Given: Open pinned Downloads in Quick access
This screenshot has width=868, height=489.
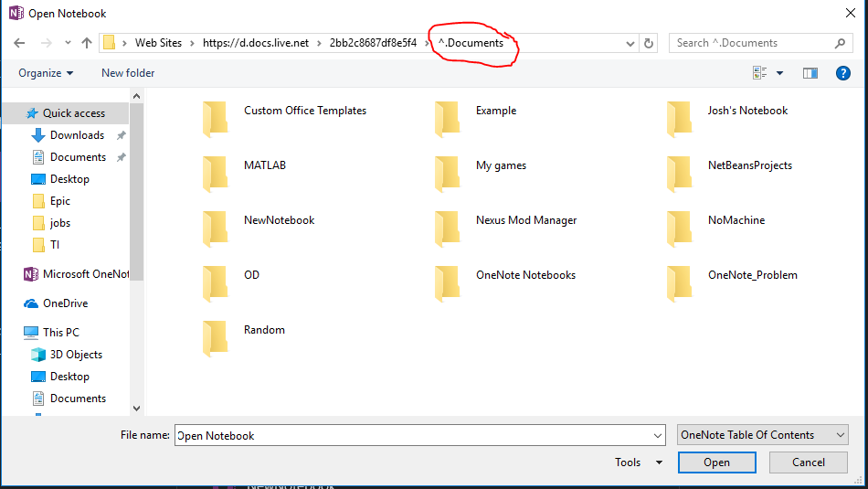Looking at the screenshot, I should point(77,135).
